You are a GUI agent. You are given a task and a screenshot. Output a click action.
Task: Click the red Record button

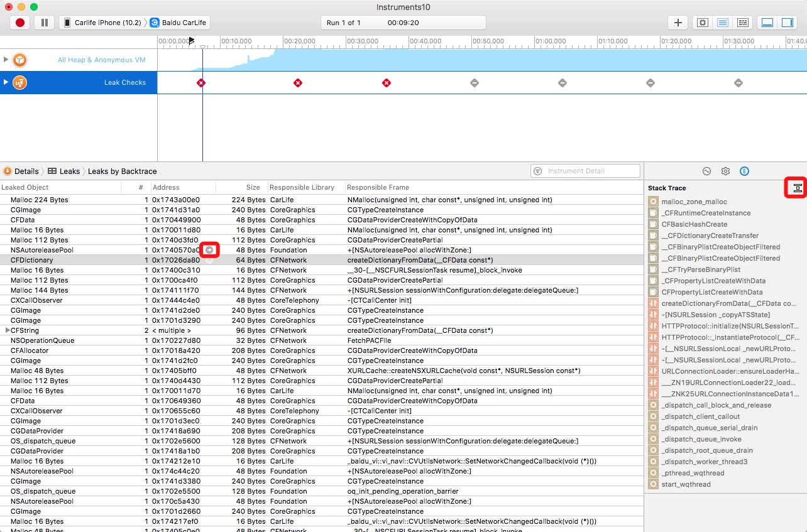pos(20,23)
